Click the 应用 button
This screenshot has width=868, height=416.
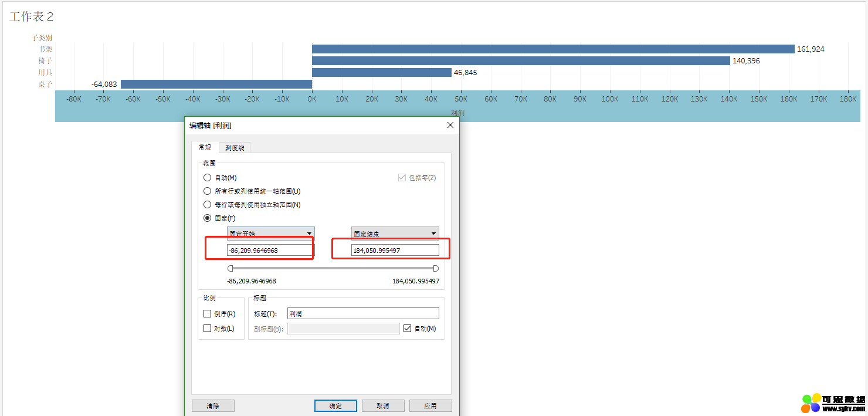pyautogui.click(x=430, y=406)
